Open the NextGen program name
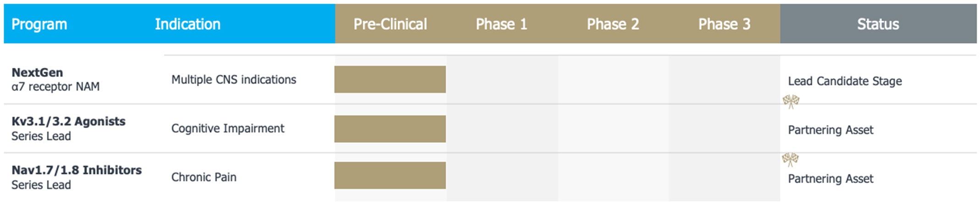 tap(37, 72)
